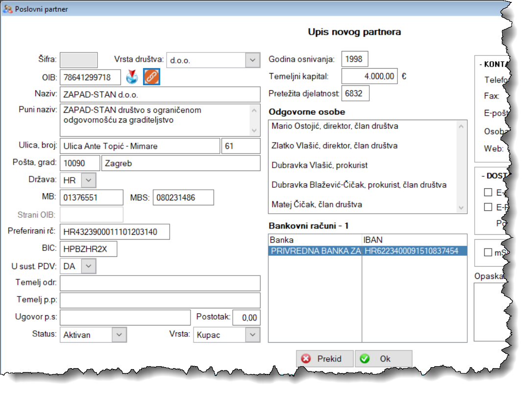
Task: Click the IBAN column header
Action: coord(414,240)
